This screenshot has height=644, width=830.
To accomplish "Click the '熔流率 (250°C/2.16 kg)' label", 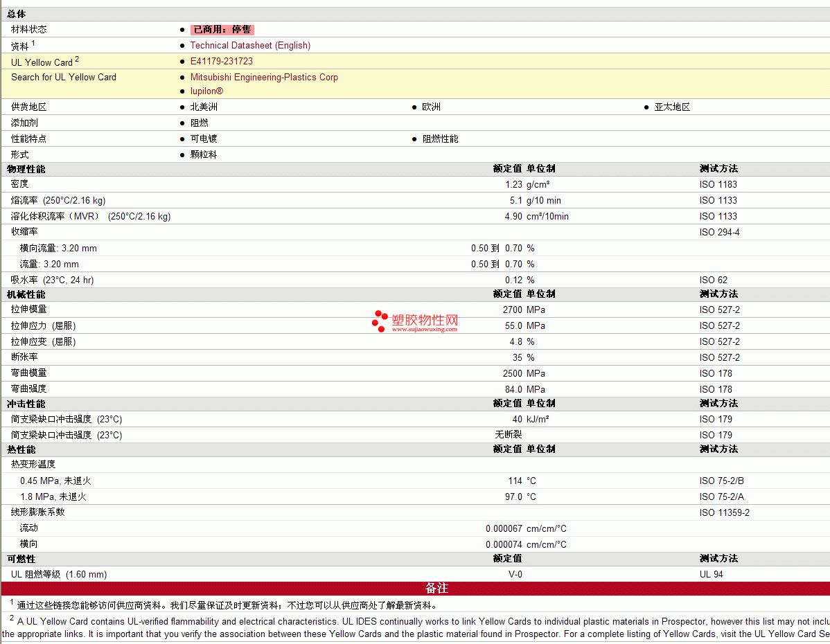I will point(58,201).
